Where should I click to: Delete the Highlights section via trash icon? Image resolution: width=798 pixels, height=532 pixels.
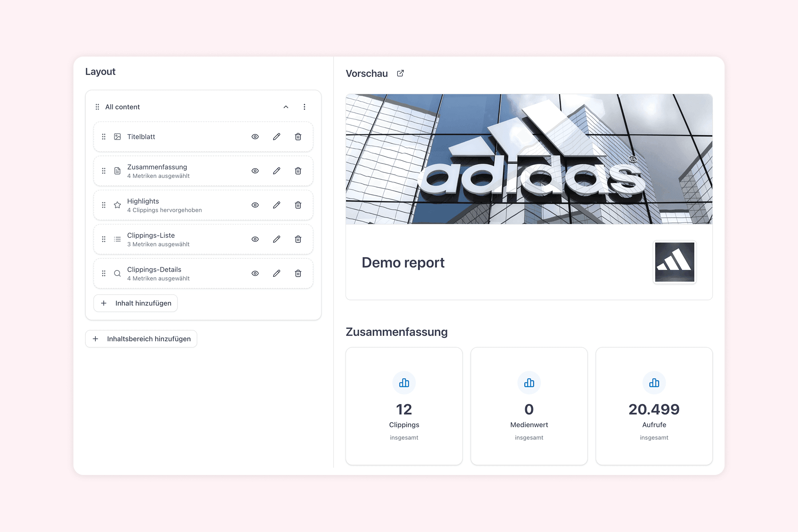coord(298,205)
